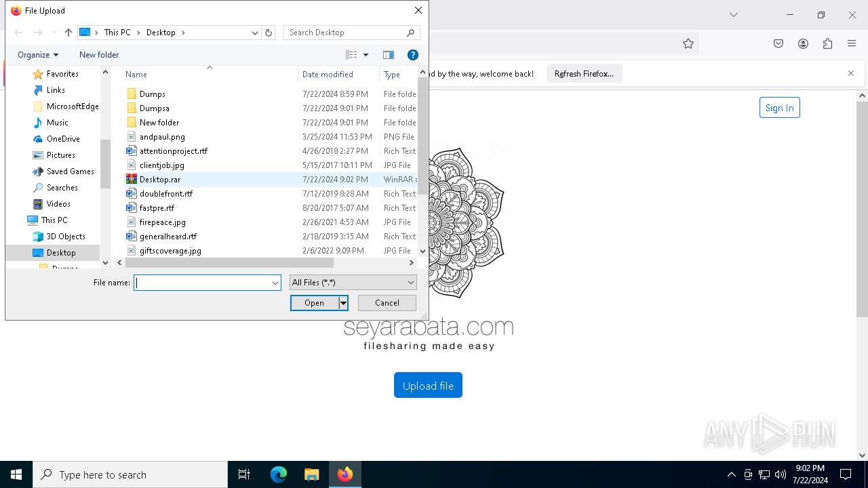
Task: Click the andpaul.png file icon
Action: click(x=132, y=137)
